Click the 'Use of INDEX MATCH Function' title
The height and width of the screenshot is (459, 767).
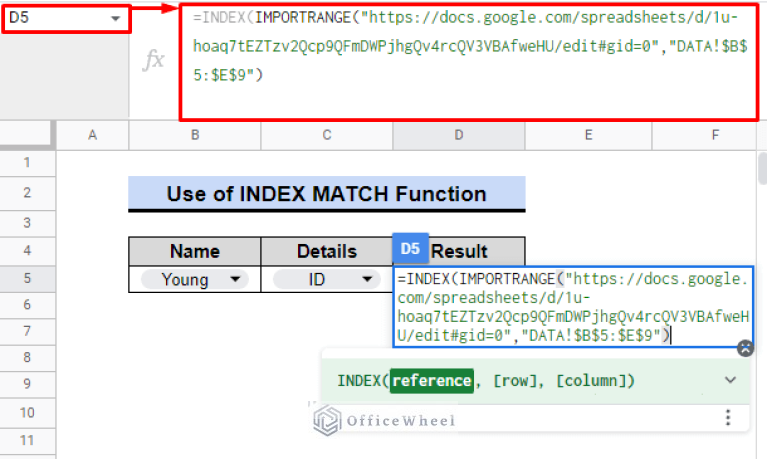click(327, 194)
